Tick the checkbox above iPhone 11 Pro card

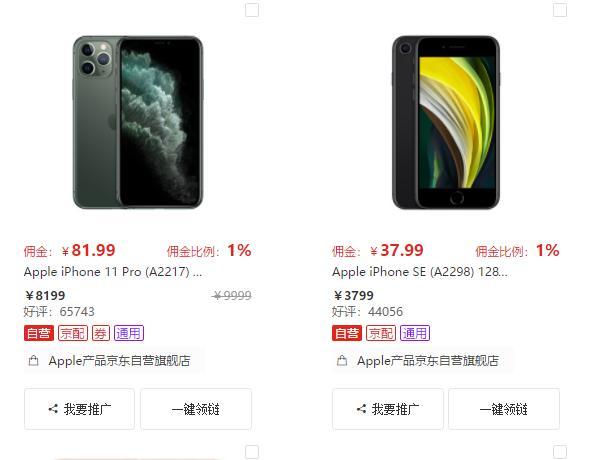(x=252, y=10)
